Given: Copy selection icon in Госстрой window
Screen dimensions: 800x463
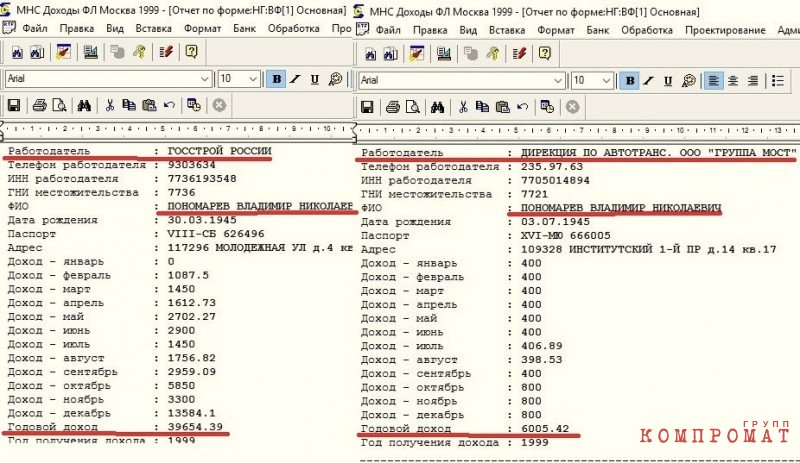Looking at the screenshot, I should pos(129,105).
